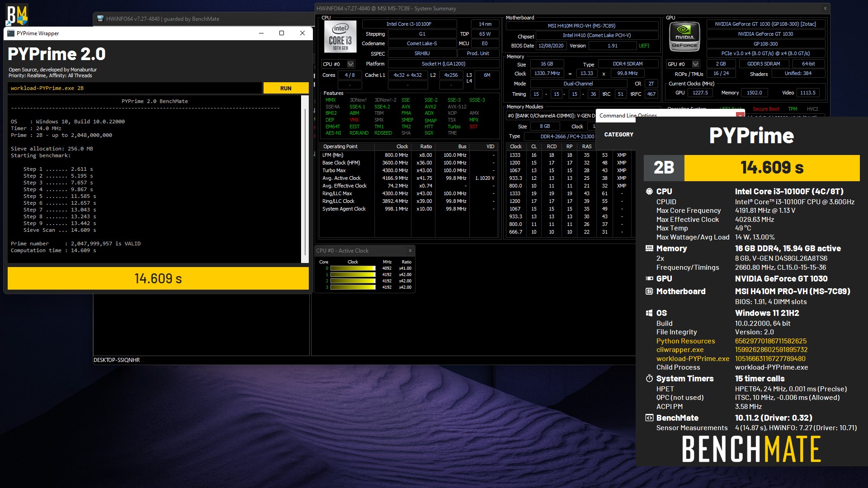The image size is (868, 488).
Task: Click the AVX2 feature flag
Action: point(430,107)
